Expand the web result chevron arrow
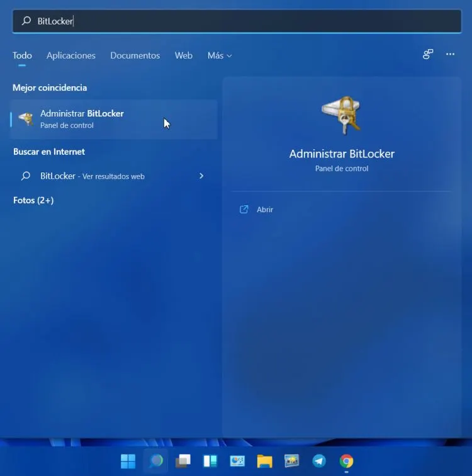This screenshot has width=472, height=476. pos(201,176)
